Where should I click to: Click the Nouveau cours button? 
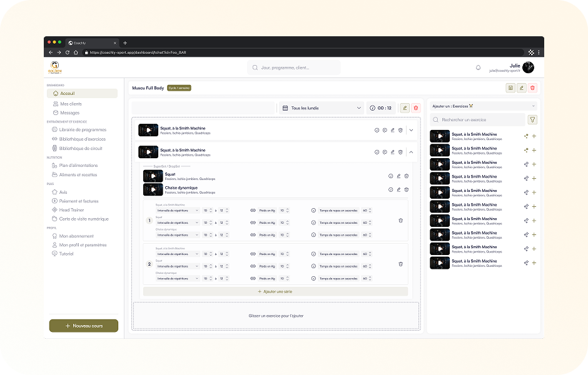83,326
